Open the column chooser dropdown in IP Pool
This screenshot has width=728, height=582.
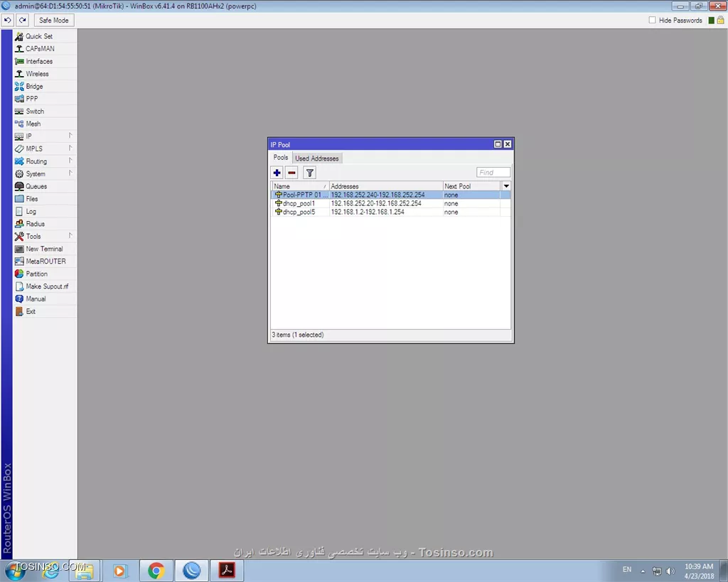coord(506,186)
